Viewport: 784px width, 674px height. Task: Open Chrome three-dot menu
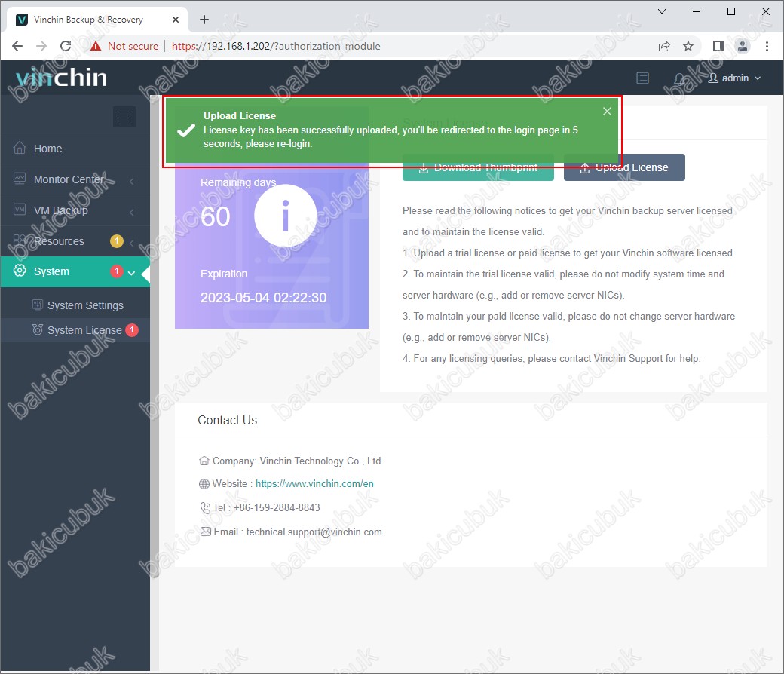coord(767,46)
